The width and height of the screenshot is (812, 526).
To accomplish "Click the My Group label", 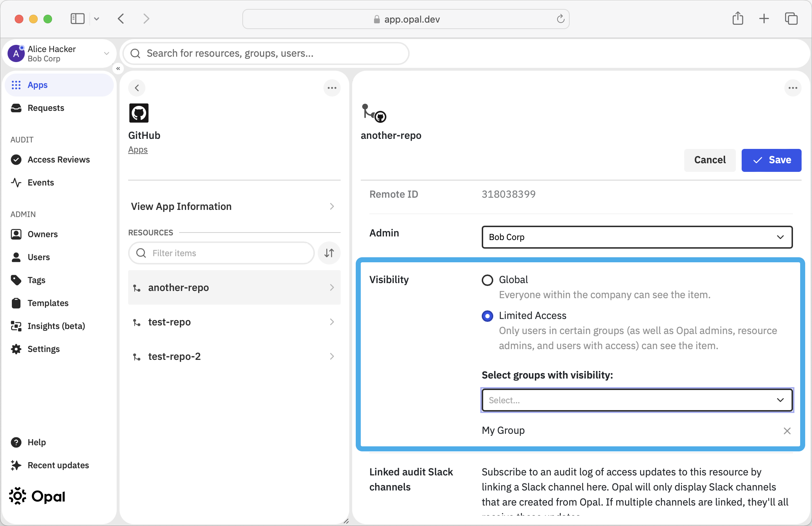I will tap(503, 431).
